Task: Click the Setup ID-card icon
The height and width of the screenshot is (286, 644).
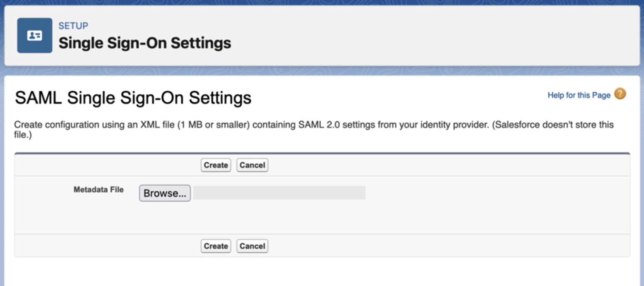Action: (35, 36)
